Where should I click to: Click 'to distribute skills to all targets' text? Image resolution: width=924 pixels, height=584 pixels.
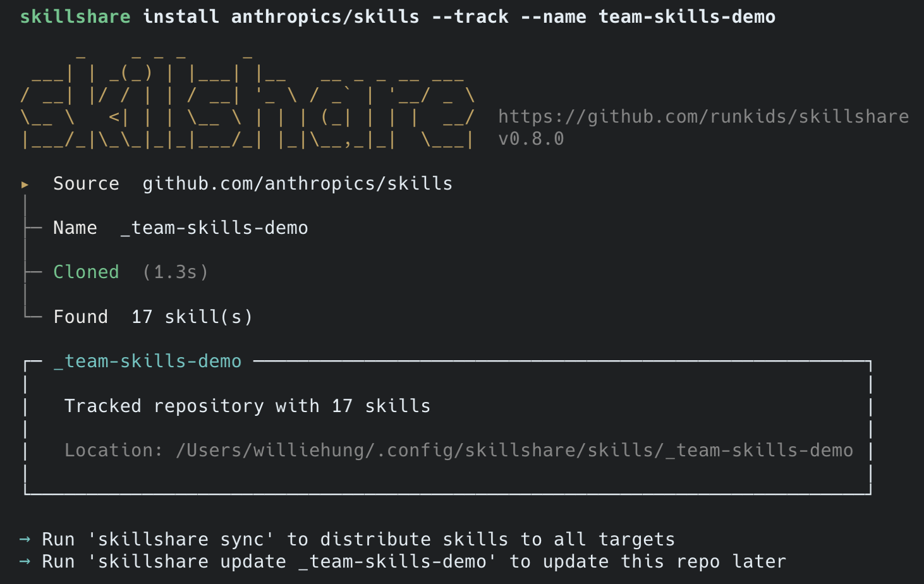(481, 539)
